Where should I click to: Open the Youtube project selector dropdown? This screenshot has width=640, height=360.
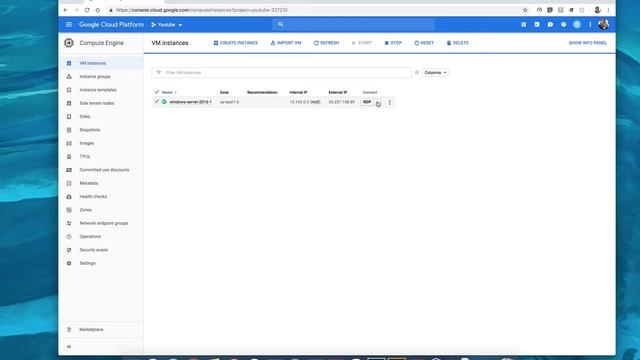167,25
